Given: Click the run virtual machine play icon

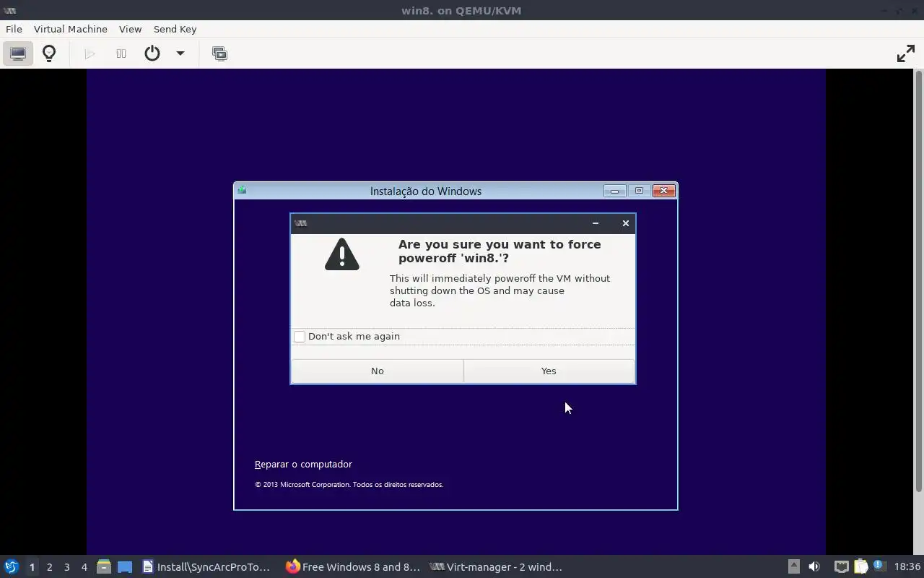Looking at the screenshot, I should 90,53.
